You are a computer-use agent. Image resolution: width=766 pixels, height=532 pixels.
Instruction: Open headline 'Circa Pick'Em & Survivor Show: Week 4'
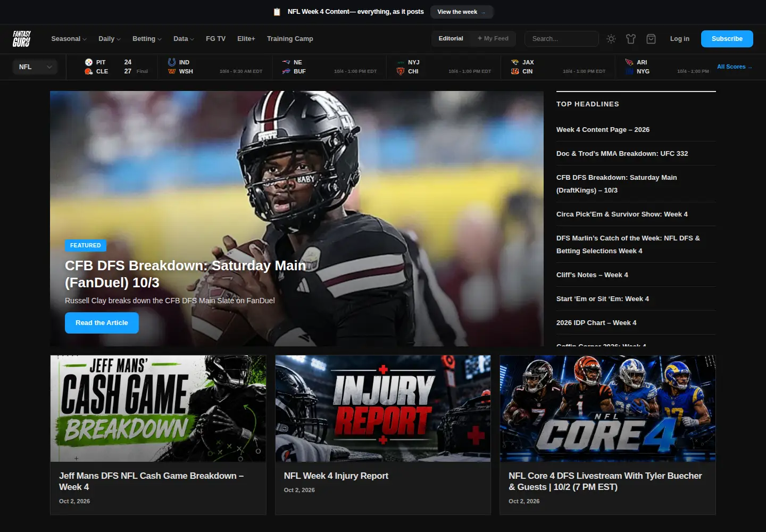pos(622,214)
